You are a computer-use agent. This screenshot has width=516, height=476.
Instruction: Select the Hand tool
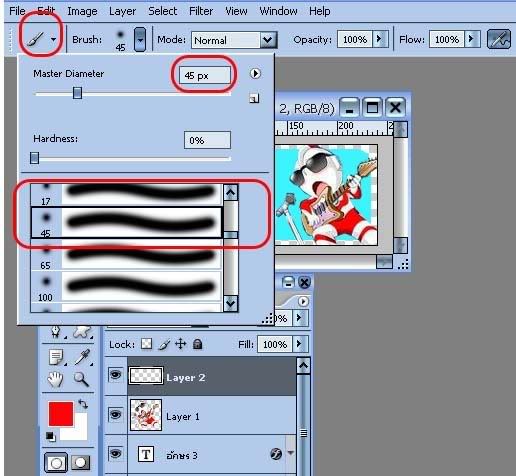pos(55,379)
